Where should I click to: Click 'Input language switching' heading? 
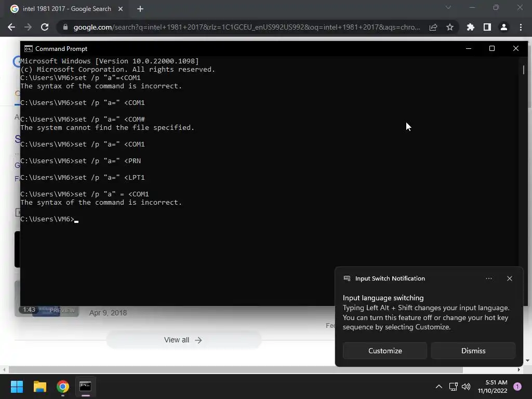383,298
